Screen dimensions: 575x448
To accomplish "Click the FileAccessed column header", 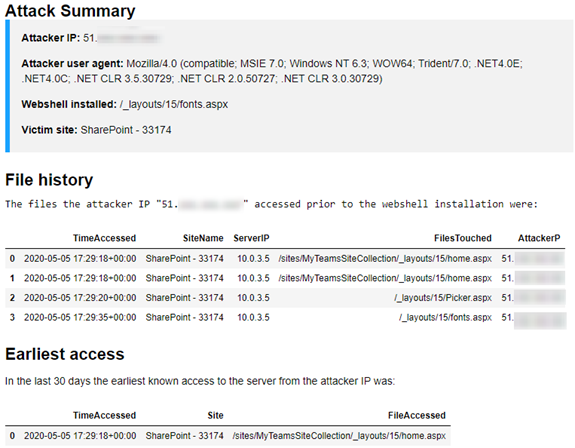I will [x=417, y=415].
